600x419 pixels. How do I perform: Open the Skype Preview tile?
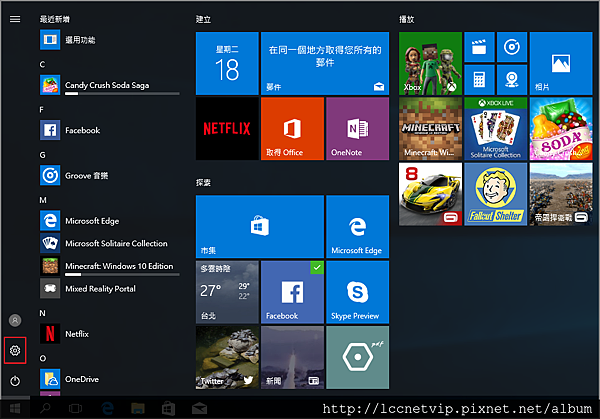coord(357,292)
